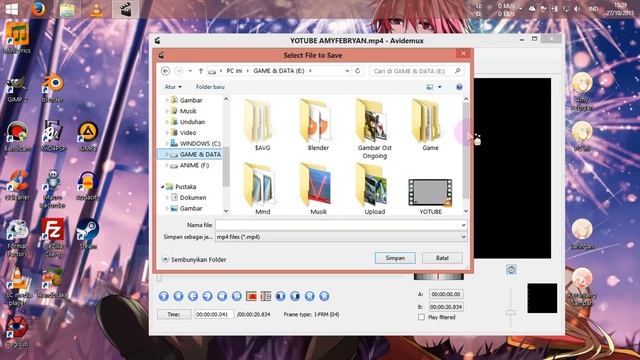The height and width of the screenshot is (360, 640).
Task: Search previous black frame in Avidemux
Action: 280,296
